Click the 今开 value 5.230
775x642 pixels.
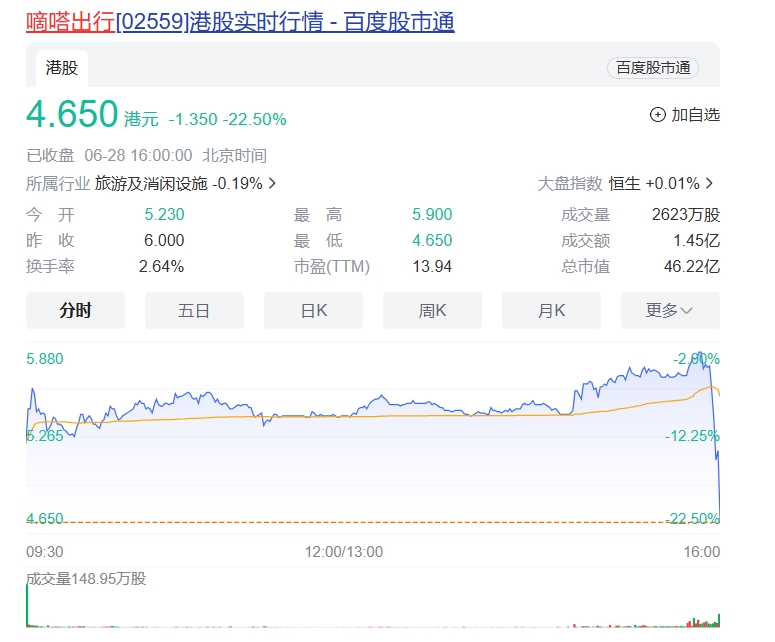164,214
